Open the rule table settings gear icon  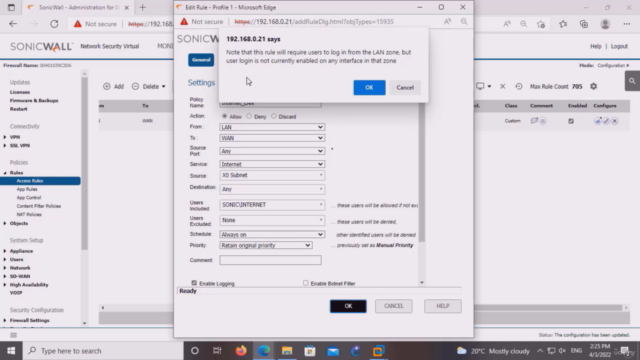click(593, 86)
